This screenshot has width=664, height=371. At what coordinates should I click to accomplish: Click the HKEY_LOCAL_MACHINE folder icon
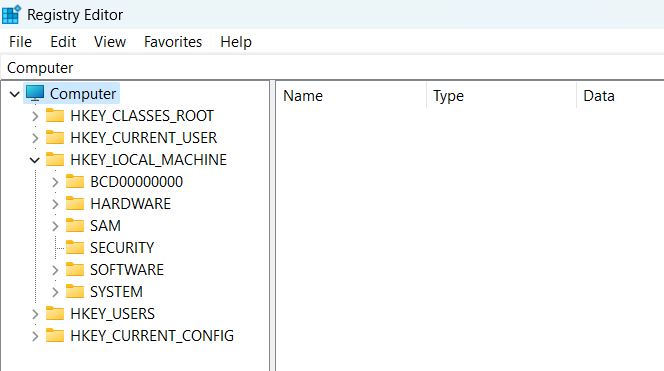click(55, 159)
